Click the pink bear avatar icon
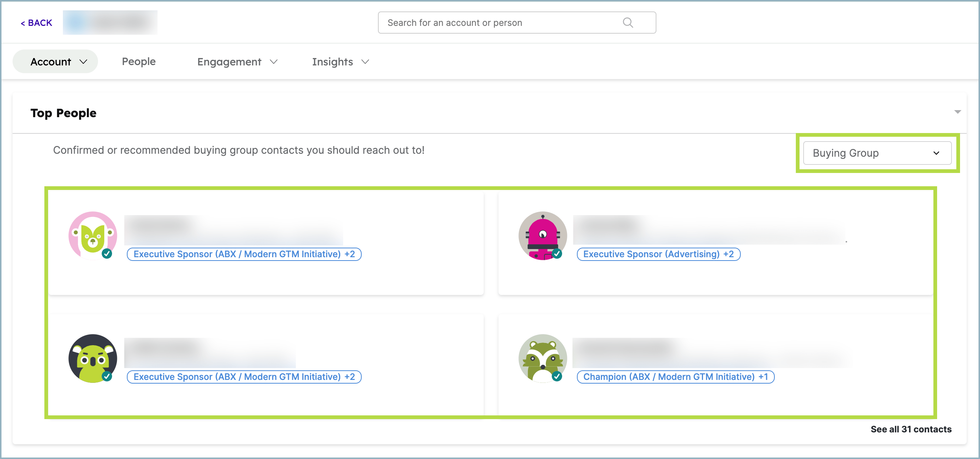980x459 pixels. 92,235
